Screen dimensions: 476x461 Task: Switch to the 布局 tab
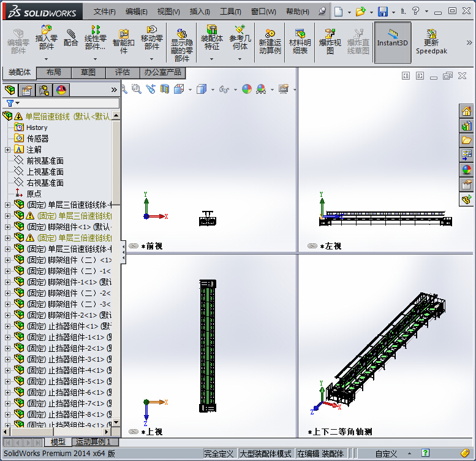click(x=54, y=72)
